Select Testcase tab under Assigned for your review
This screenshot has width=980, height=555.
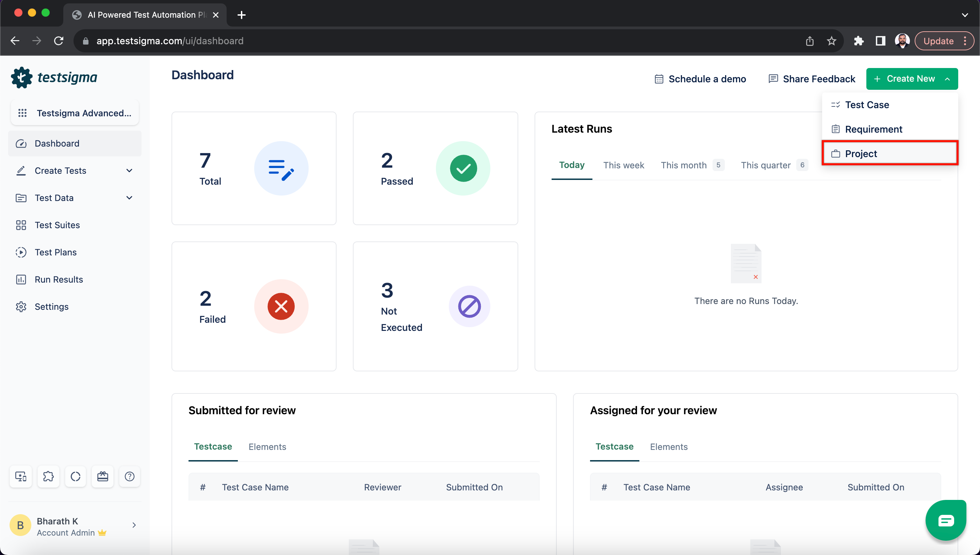(614, 447)
